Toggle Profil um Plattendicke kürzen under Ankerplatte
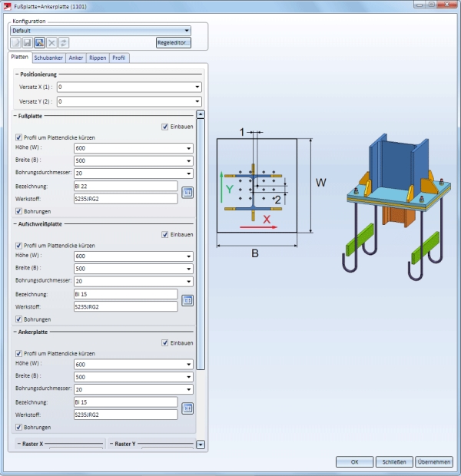461x476 pixels. (18, 353)
